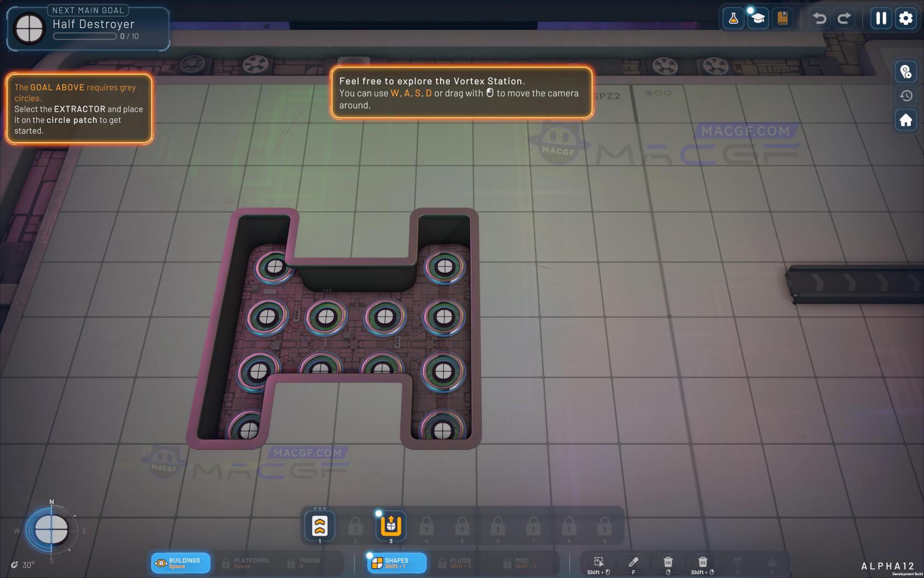Switch to the Shapes category tab

[x=397, y=563]
